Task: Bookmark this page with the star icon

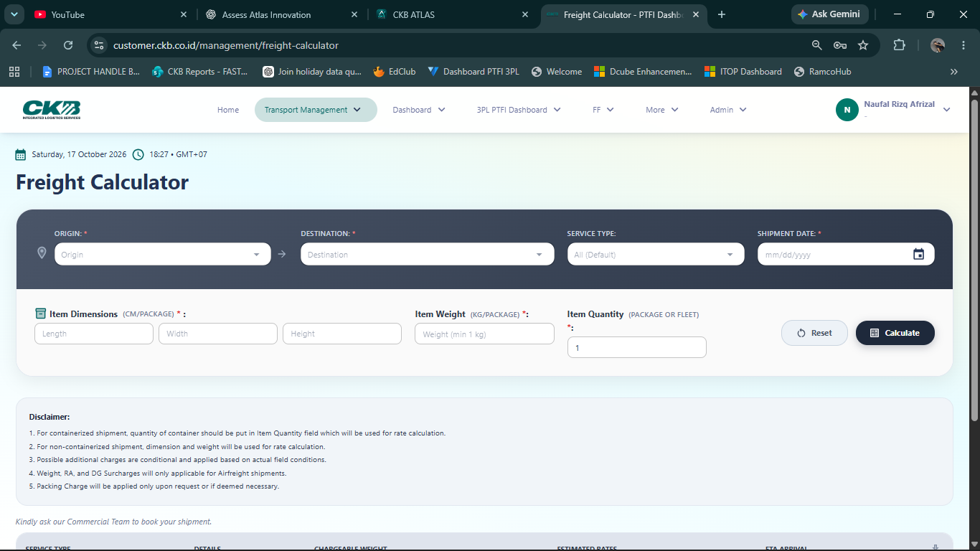Action: pyautogui.click(x=863, y=45)
